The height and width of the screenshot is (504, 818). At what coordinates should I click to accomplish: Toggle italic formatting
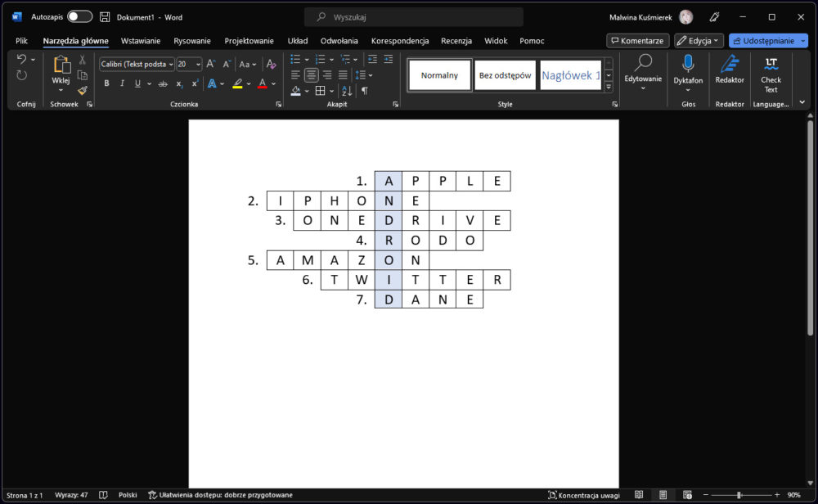[x=122, y=83]
